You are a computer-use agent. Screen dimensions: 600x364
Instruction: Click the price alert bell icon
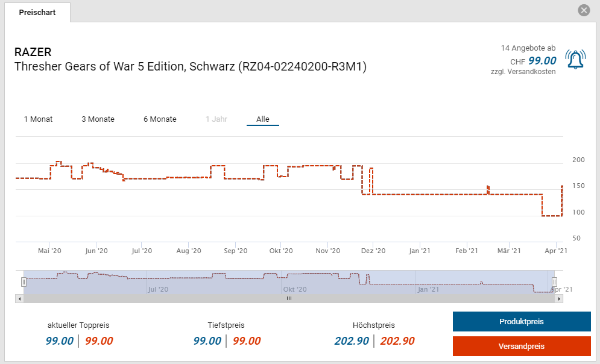(x=575, y=59)
